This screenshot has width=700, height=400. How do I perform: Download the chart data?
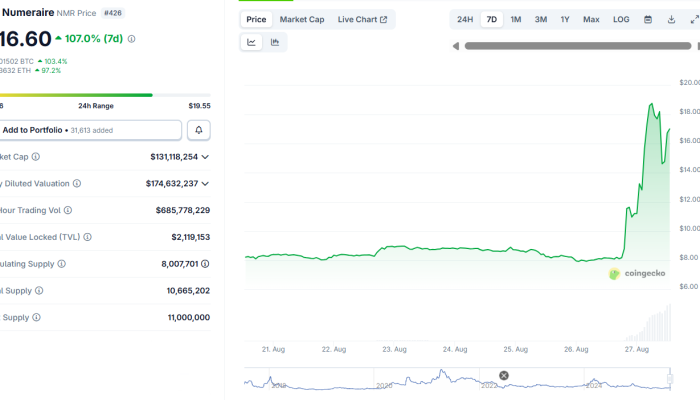[671, 19]
